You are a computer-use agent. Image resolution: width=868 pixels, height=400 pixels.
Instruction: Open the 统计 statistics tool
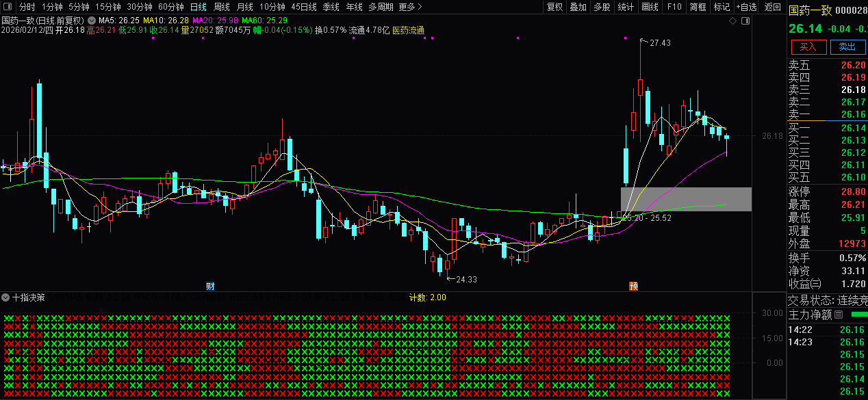(x=624, y=7)
